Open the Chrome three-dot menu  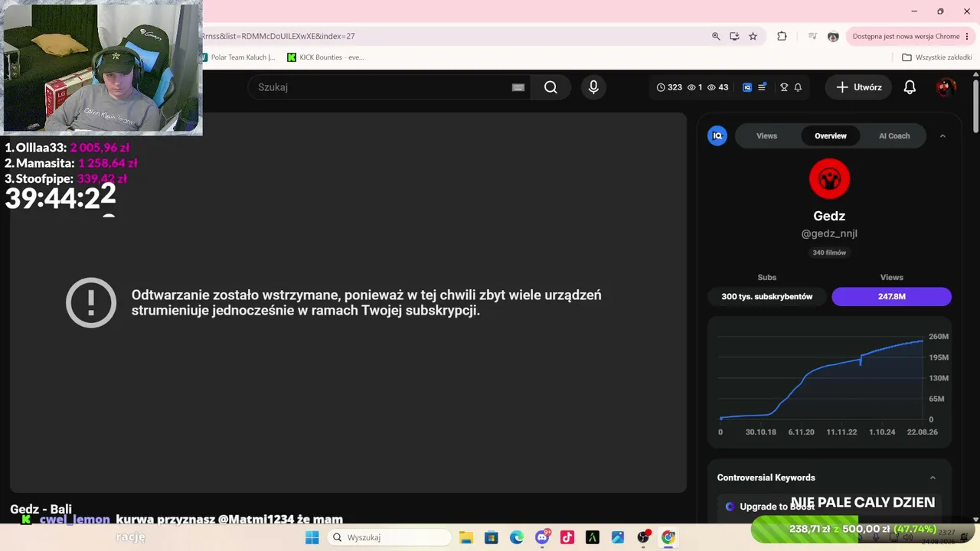967,36
